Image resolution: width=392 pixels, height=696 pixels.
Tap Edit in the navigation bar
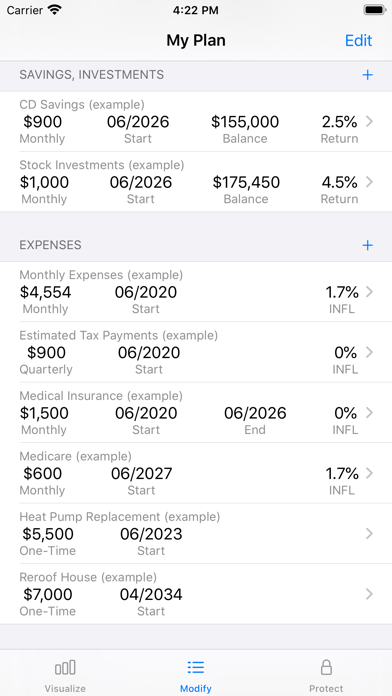pos(359,40)
